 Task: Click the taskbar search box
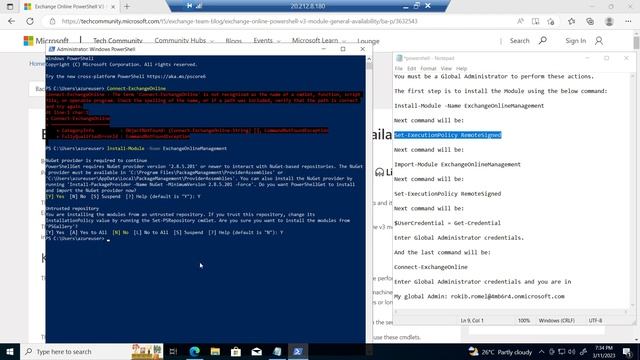point(91,351)
